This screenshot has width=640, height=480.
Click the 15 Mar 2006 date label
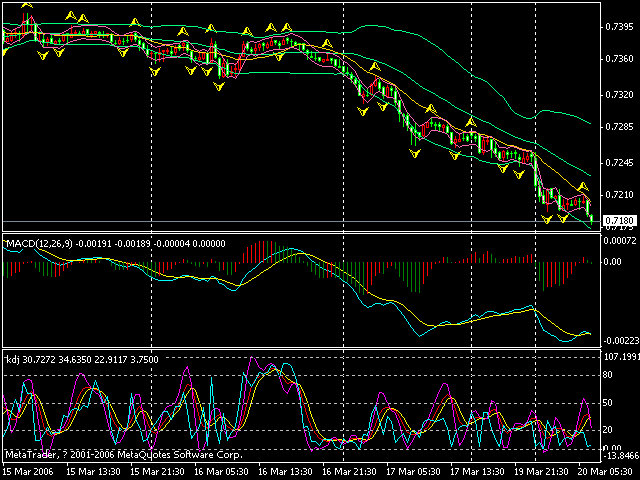pos(28,470)
